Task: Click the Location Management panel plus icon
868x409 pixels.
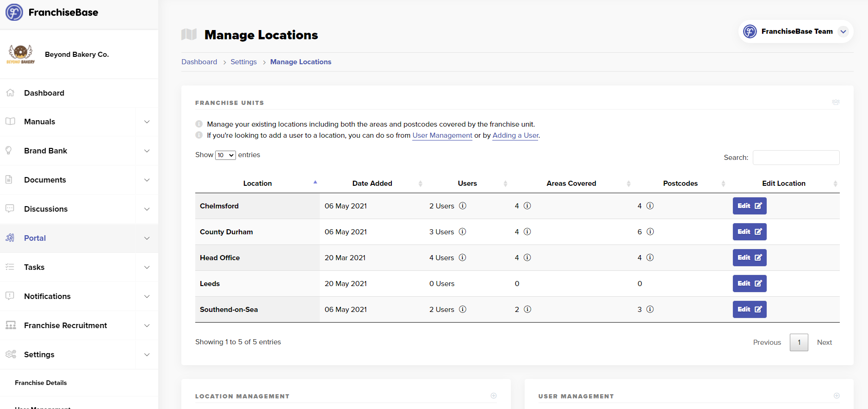Action: click(494, 396)
